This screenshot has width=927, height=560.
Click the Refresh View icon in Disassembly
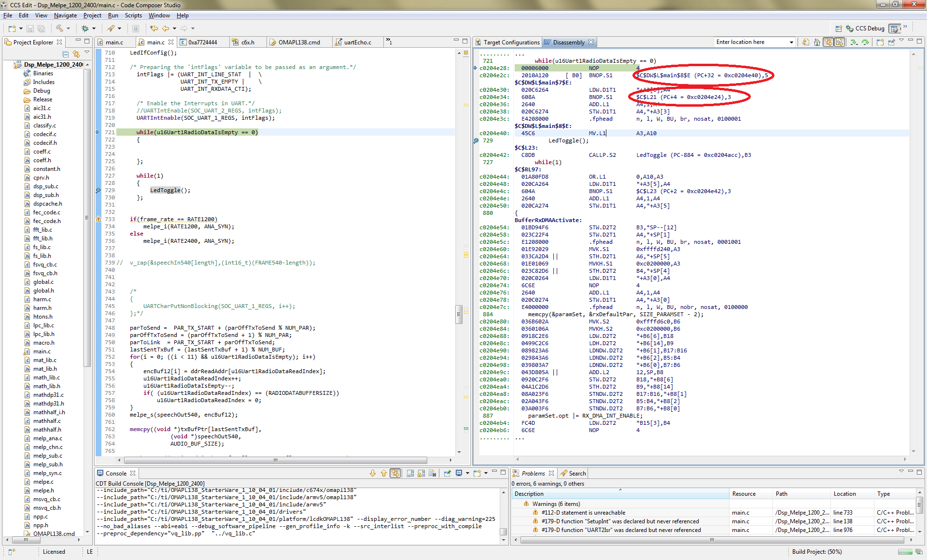coord(805,42)
